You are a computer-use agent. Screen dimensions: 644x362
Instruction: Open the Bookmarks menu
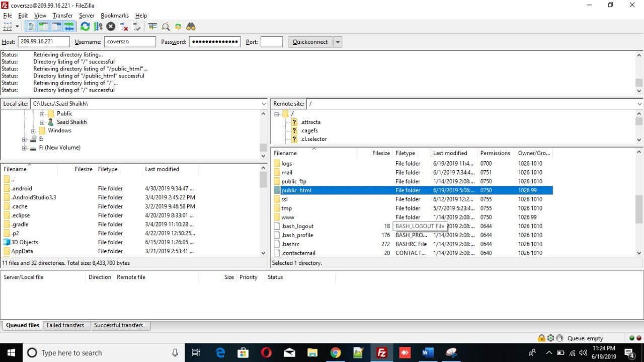point(116,16)
